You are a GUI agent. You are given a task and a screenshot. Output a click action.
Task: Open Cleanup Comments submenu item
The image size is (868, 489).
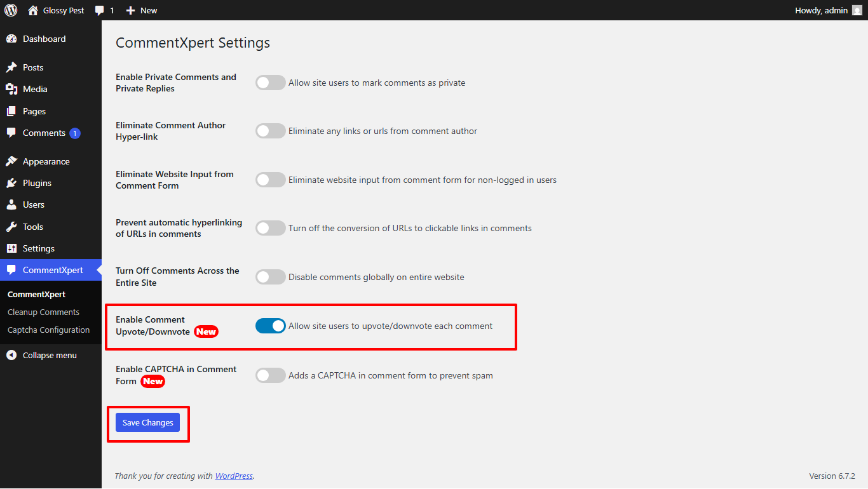(43, 312)
